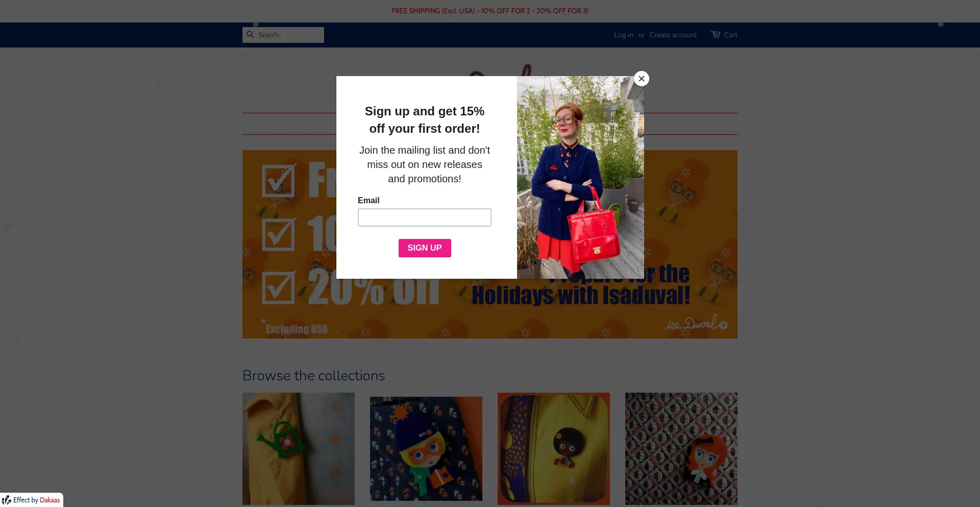Click the pink SIGN UP button
Screen dimensions: 980x507
tap(425, 248)
